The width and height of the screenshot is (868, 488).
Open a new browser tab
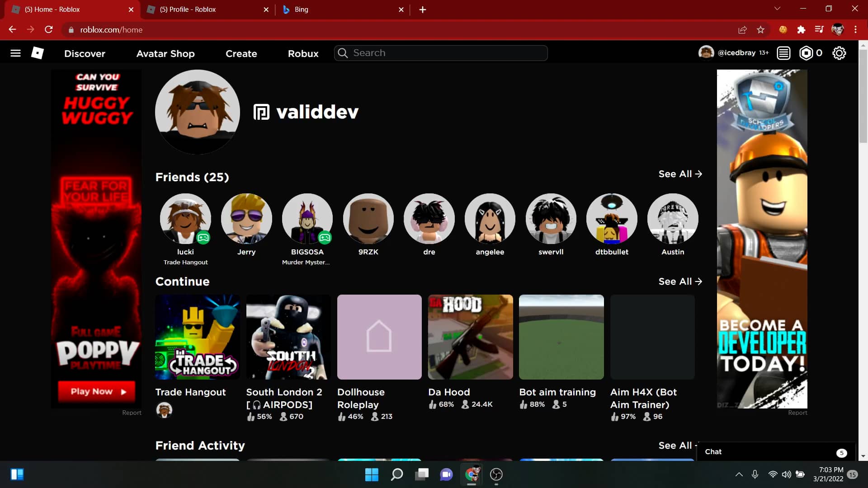tap(423, 9)
